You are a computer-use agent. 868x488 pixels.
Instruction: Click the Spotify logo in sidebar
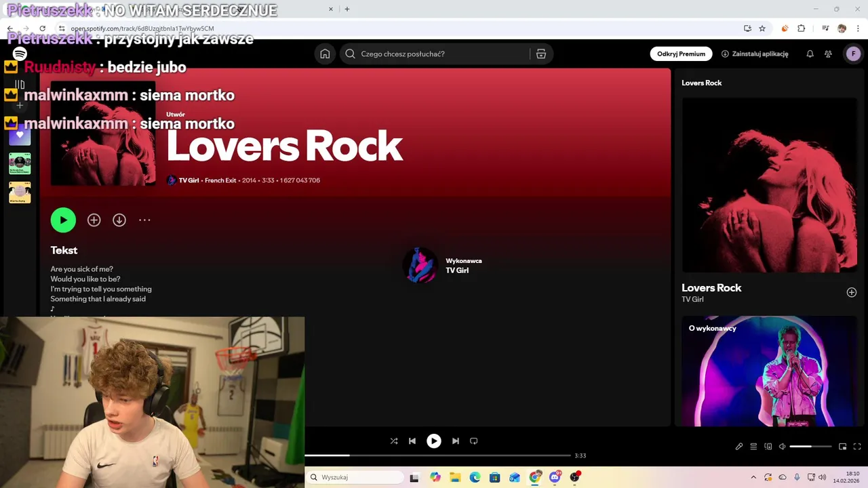click(x=20, y=54)
